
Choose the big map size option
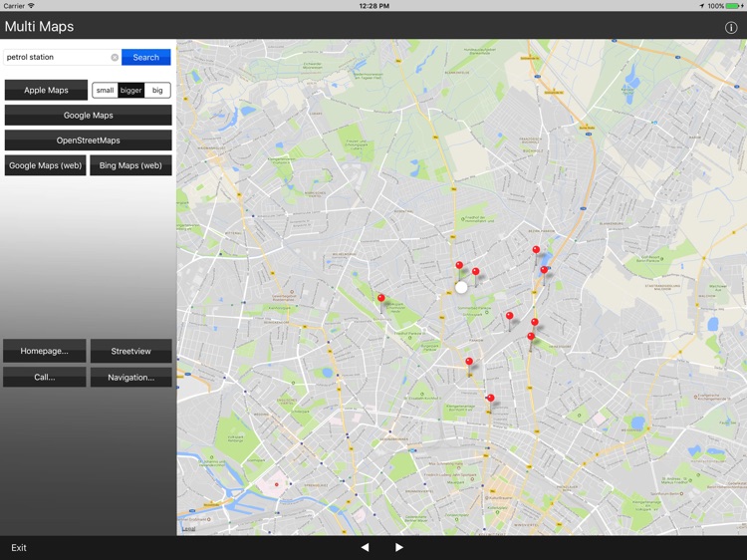(157, 90)
